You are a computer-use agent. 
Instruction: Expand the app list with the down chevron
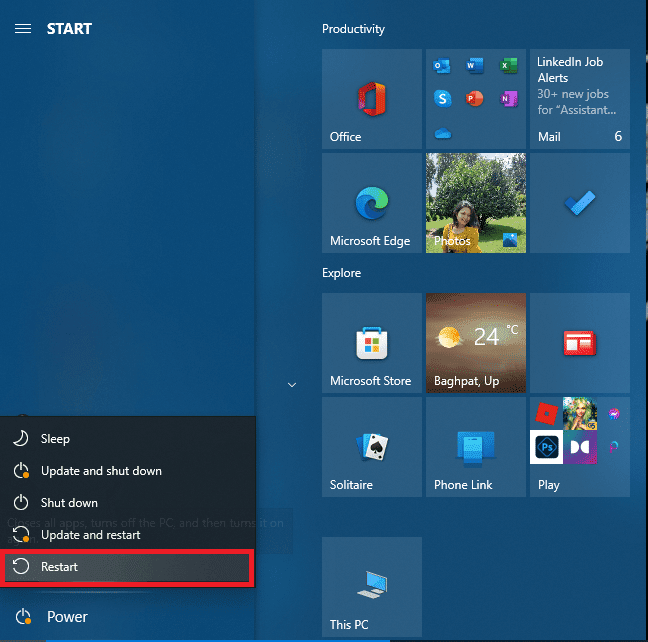click(292, 385)
